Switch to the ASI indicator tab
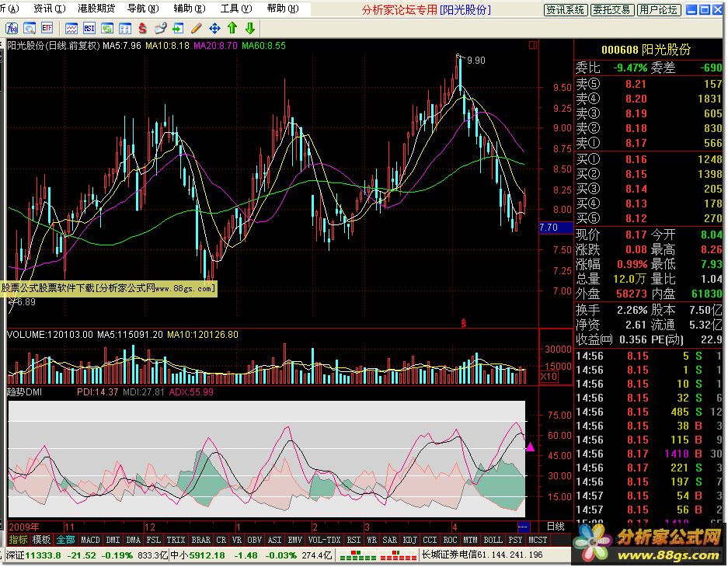The image size is (728, 567). (275, 540)
